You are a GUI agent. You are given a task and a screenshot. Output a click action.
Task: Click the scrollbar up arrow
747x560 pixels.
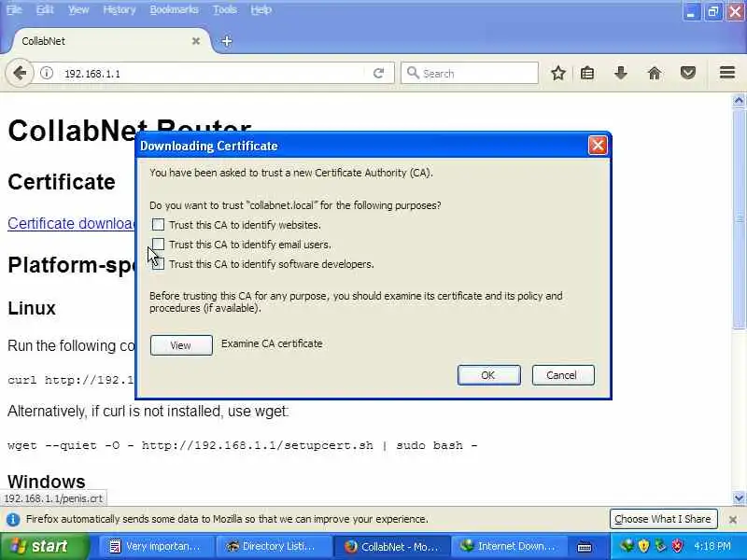739,100
